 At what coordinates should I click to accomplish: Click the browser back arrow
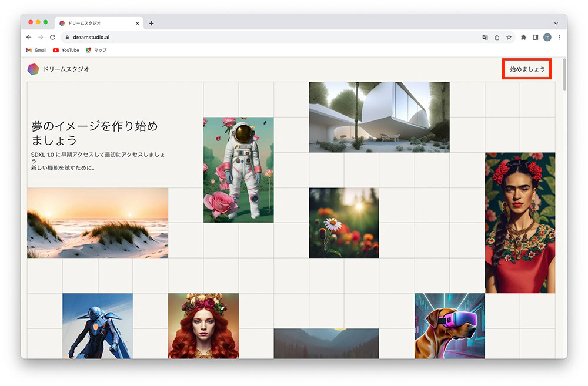coord(29,37)
